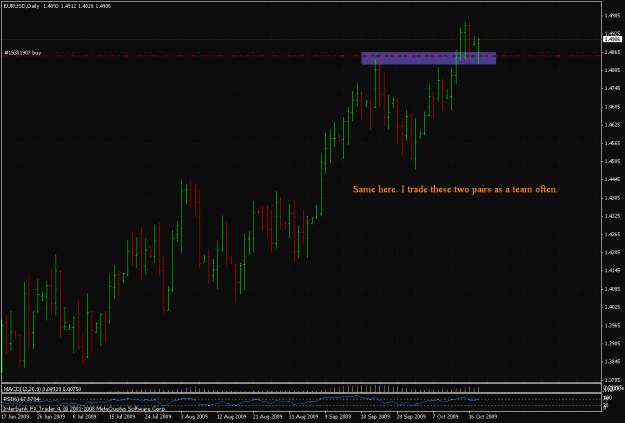The height and width of the screenshot is (423, 625).
Task: Click the 1.4865 price scale label
Action: pos(612,52)
